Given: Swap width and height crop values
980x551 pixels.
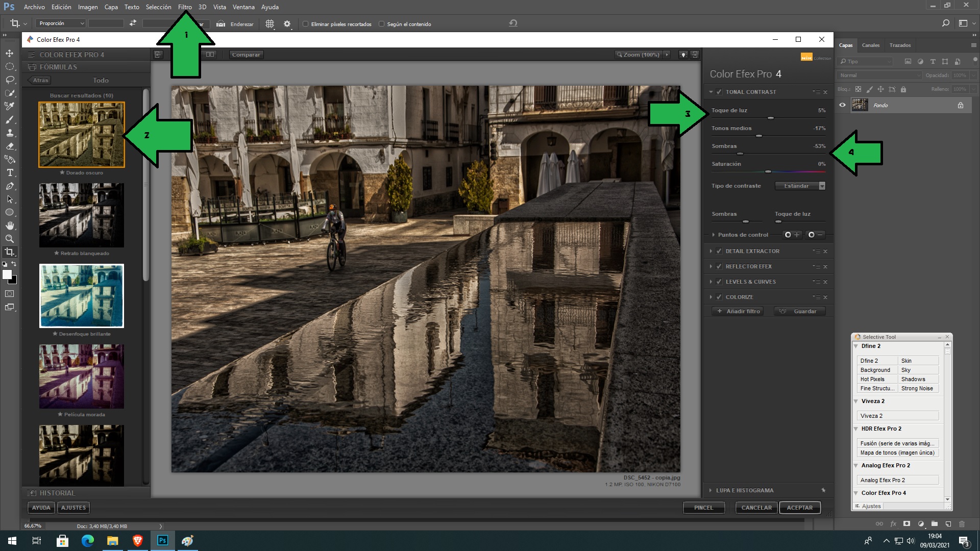Looking at the screenshot, I should coord(133,23).
